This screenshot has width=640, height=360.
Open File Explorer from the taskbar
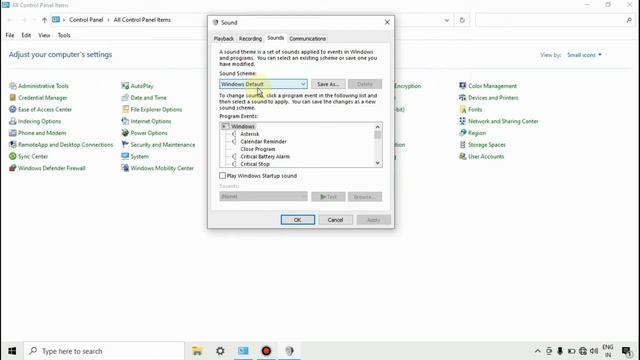[197, 351]
